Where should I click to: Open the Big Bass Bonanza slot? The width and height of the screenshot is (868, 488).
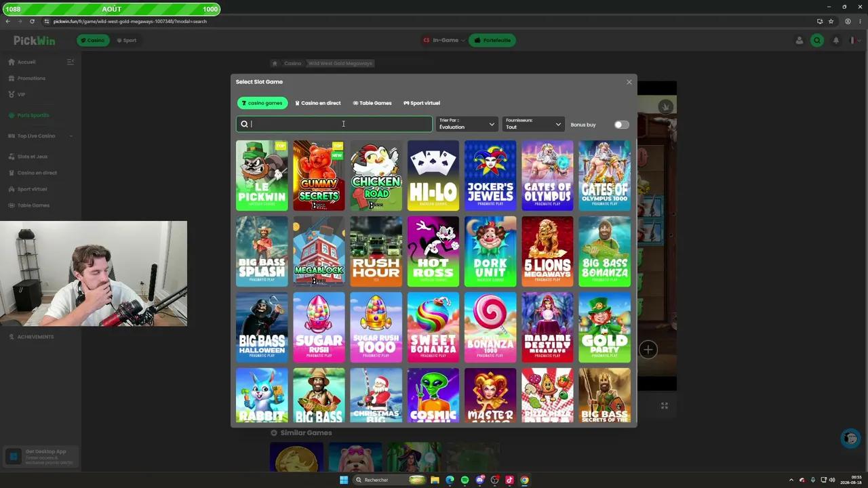pos(604,251)
